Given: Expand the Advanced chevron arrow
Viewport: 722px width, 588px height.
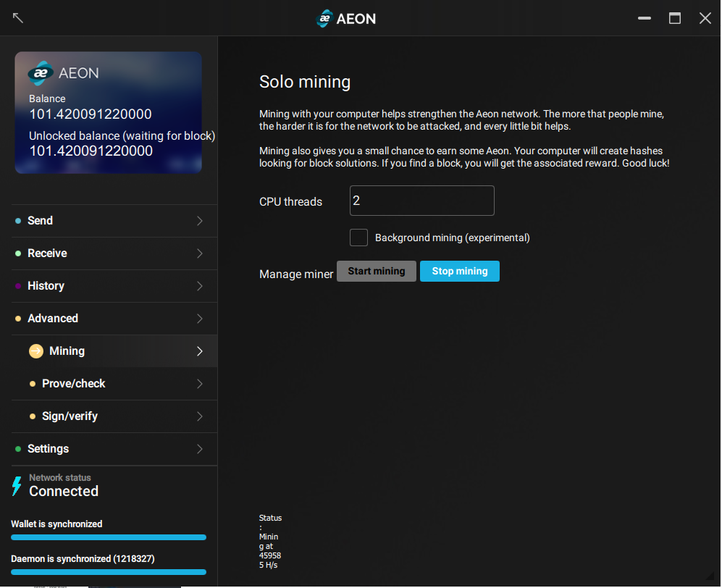Looking at the screenshot, I should [x=199, y=319].
